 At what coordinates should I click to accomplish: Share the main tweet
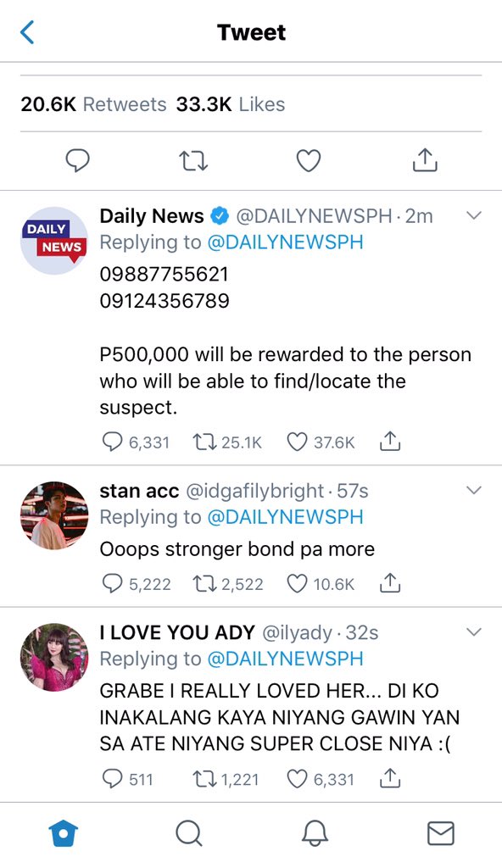(x=425, y=160)
